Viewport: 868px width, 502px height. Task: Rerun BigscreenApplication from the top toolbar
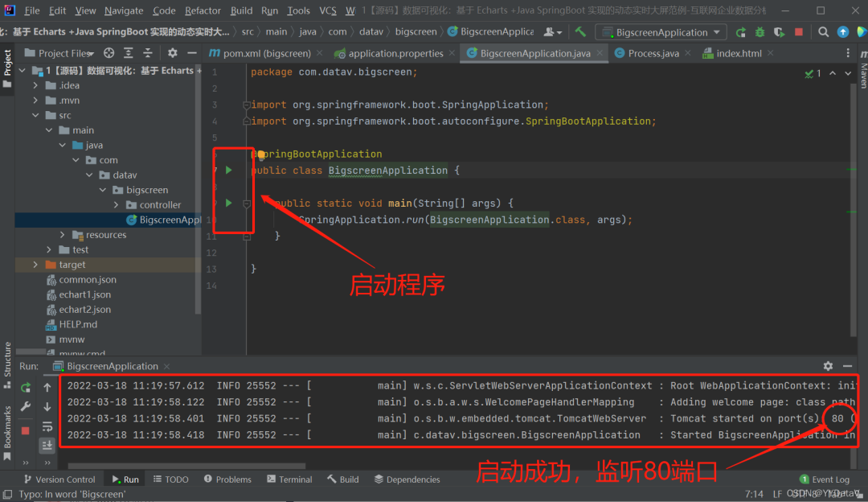pyautogui.click(x=741, y=32)
